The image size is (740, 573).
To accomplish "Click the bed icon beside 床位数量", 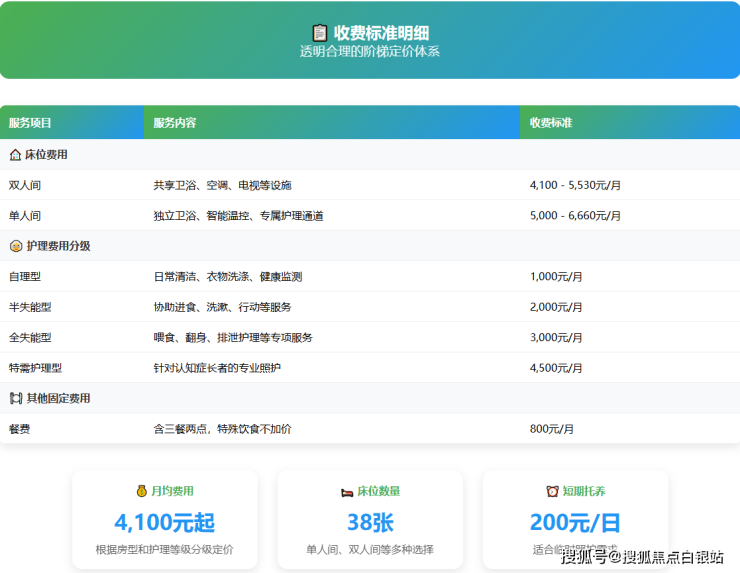I will click(x=347, y=491).
